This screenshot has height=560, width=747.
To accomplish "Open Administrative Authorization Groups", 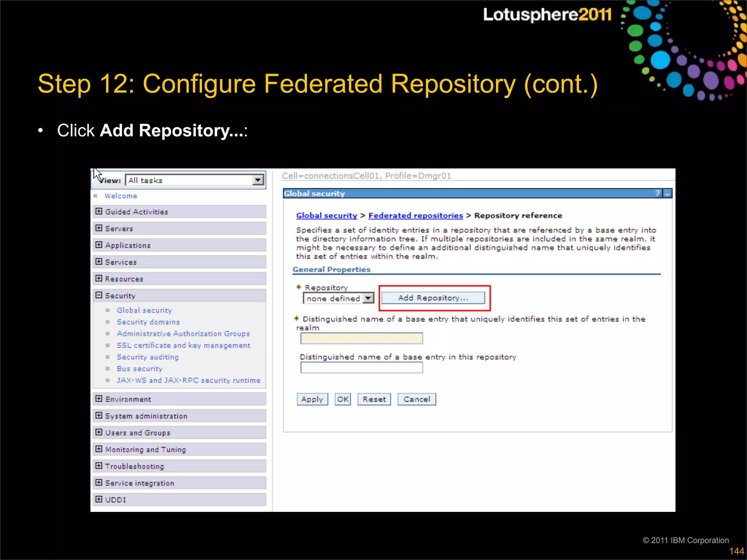I will (x=183, y=334).
